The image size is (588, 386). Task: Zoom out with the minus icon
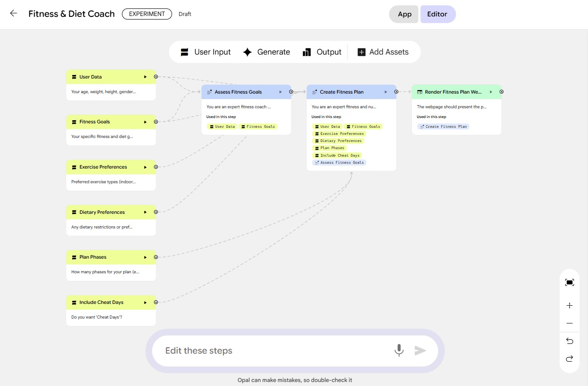569,323
